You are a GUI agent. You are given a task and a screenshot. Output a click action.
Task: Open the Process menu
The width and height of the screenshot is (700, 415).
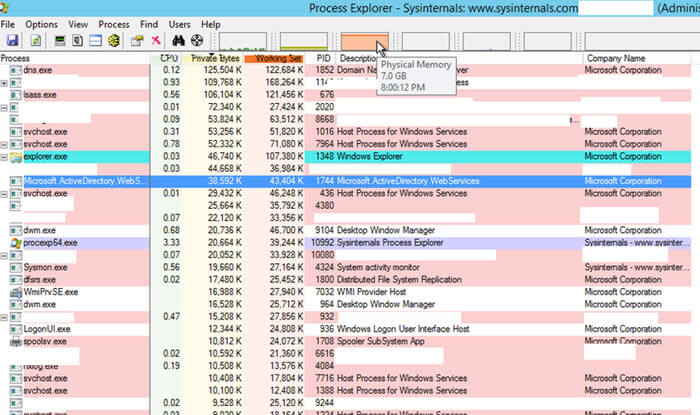(x=114, y=25)
